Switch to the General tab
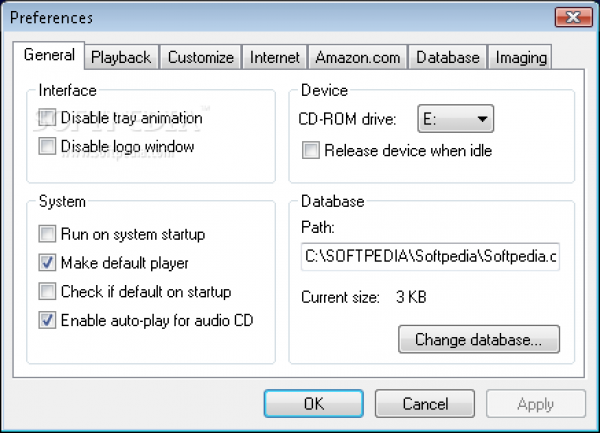Viewport: 600px width, 433px height. point(49,56)
